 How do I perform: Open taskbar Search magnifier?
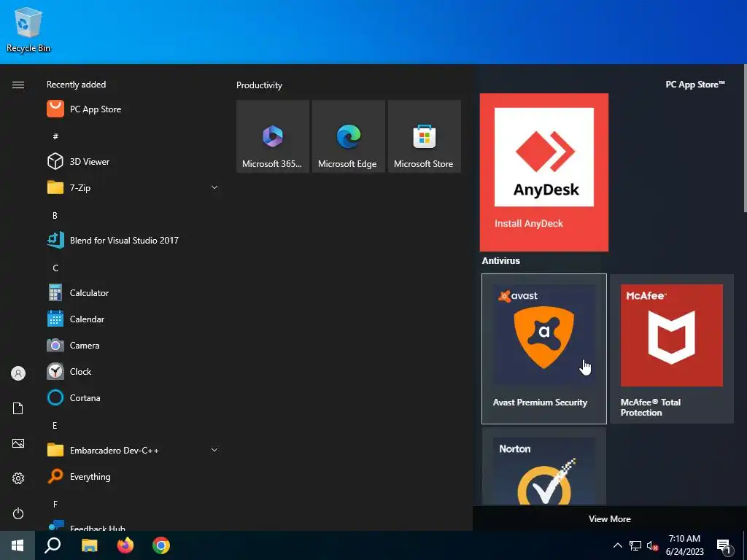pos(53,545)
